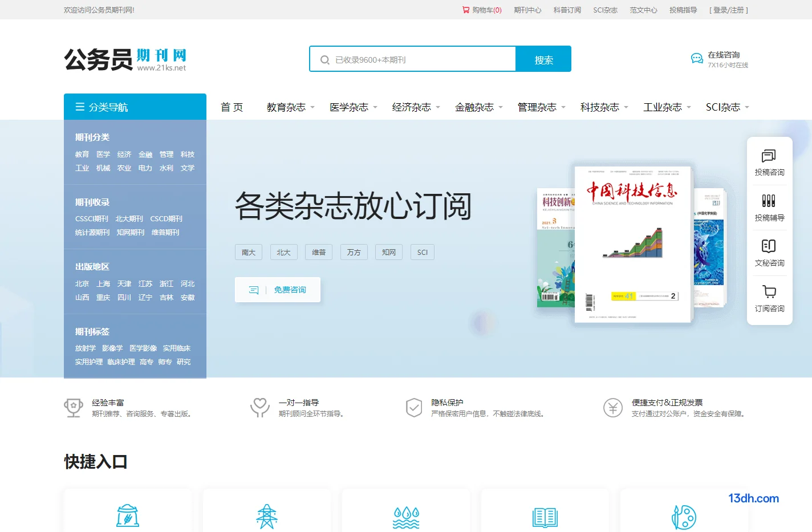This screenshot has height=532, width=812.
Task: Open 放射学 under 期刊标签
Action: tap(86, 348)
